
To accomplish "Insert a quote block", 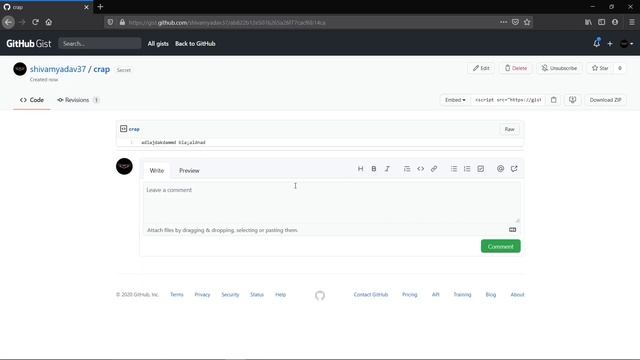I will click(x=407, y=169).
